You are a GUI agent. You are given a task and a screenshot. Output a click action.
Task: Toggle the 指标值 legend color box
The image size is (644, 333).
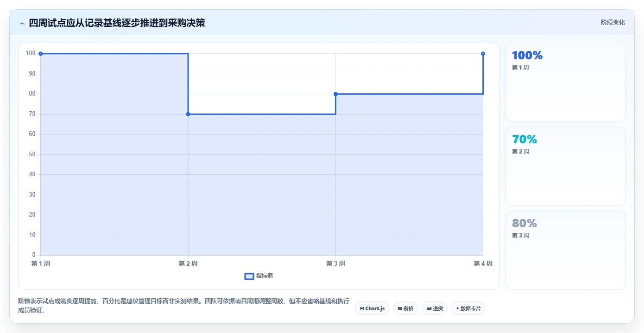tap(249, 276)
